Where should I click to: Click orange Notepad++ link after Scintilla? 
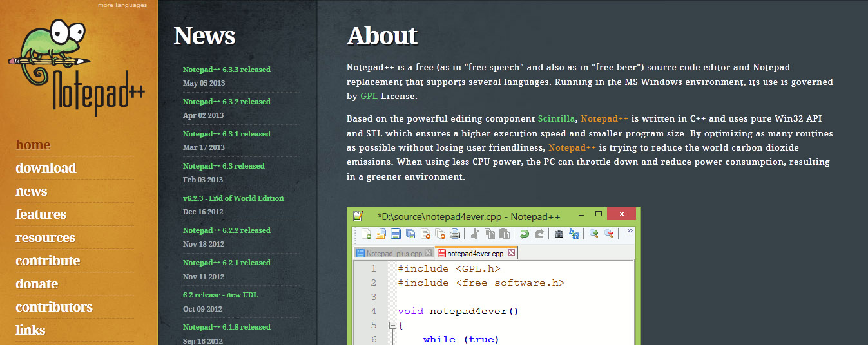pos(604,119)
